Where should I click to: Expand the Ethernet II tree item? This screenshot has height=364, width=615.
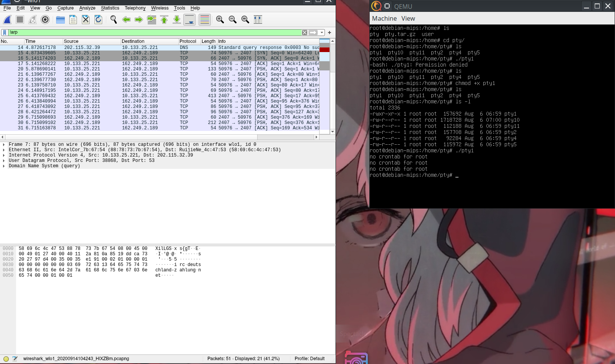point(4,150)
